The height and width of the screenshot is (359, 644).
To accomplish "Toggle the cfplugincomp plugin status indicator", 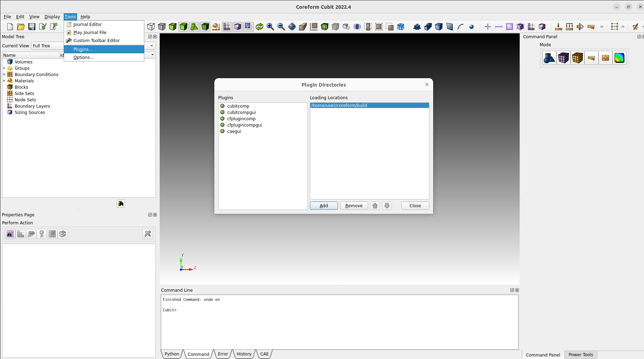I will [x=222, y=118].
